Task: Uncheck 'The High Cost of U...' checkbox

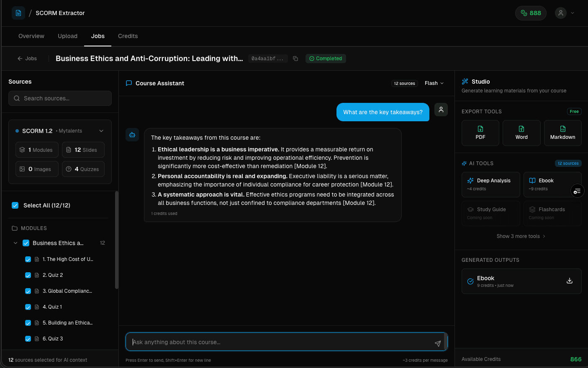Action: [28, 259]
